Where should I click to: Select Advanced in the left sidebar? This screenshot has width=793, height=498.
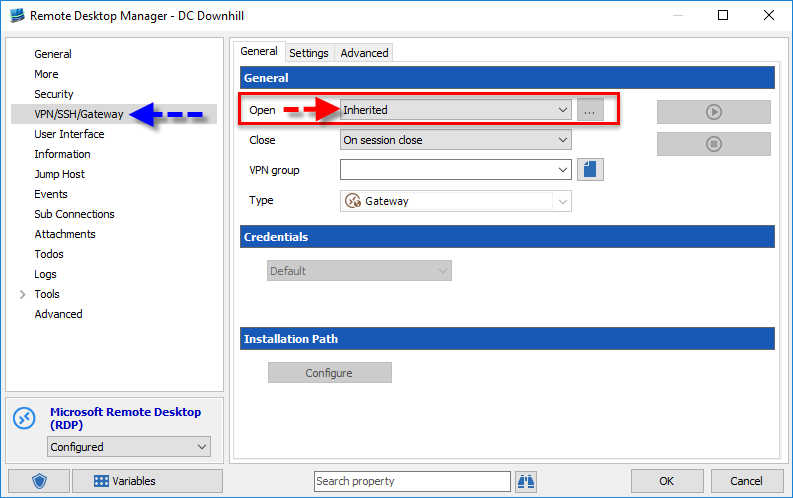click(x=58, y=314)
